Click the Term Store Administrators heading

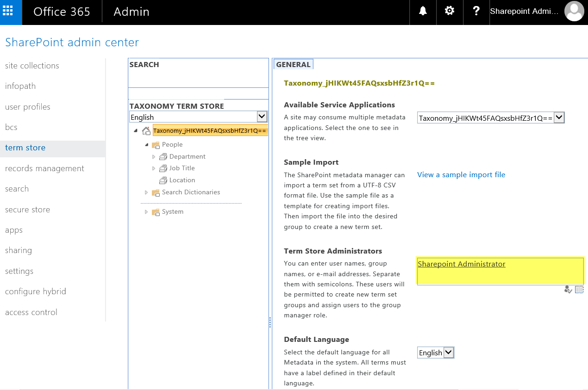(x=333, y=251)
